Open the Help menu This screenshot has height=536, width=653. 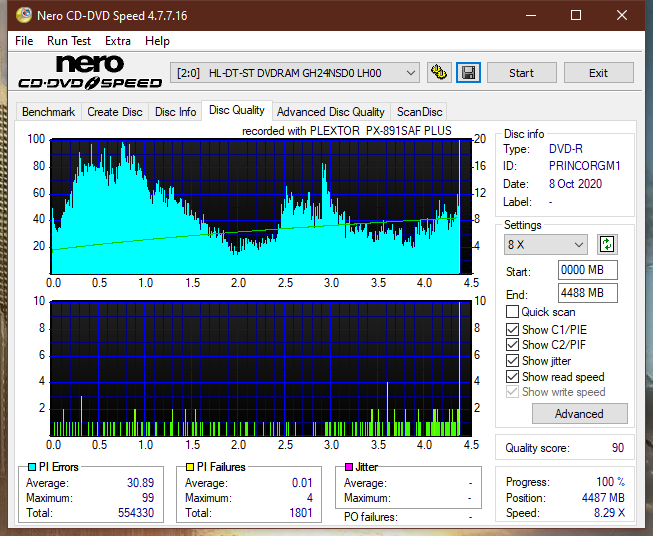(x=157, y=41)
